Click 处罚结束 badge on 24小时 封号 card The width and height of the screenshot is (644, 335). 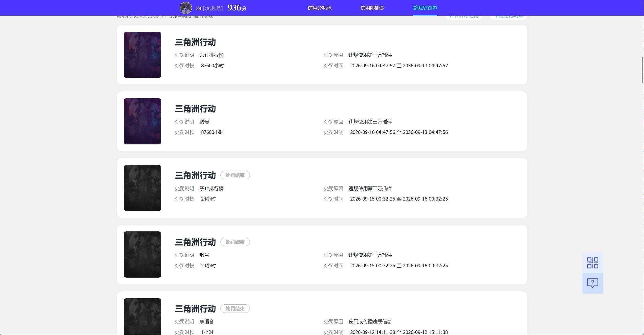[235, 242]
